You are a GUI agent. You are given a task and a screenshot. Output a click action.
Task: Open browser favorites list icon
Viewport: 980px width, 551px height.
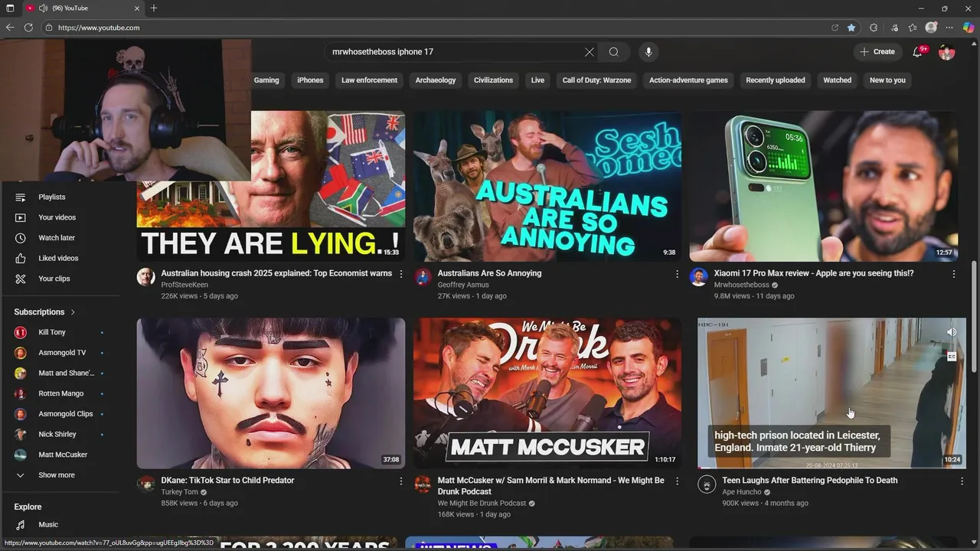[x=913, y=28]
